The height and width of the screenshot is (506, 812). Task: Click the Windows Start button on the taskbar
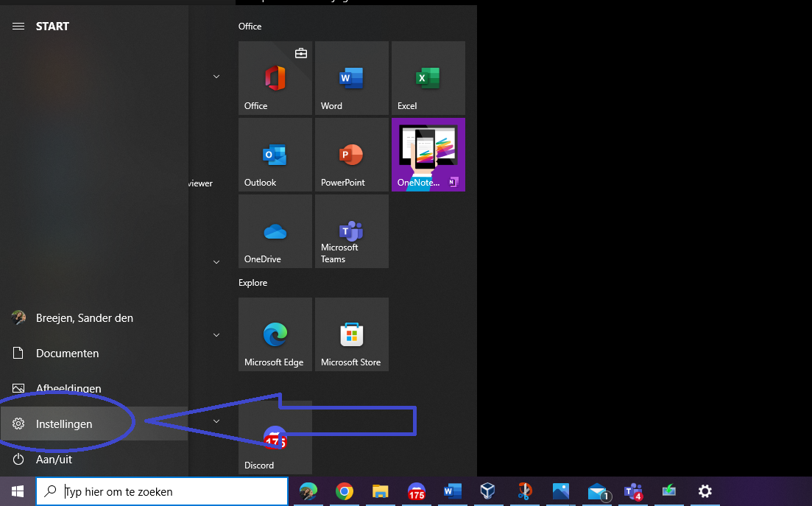[x=18, y=491]
